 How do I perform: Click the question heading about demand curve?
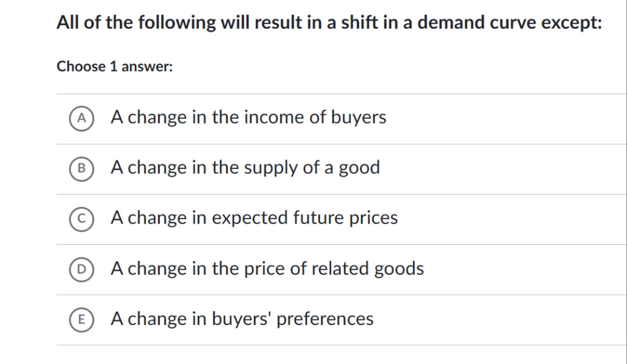tap(329, 23)
